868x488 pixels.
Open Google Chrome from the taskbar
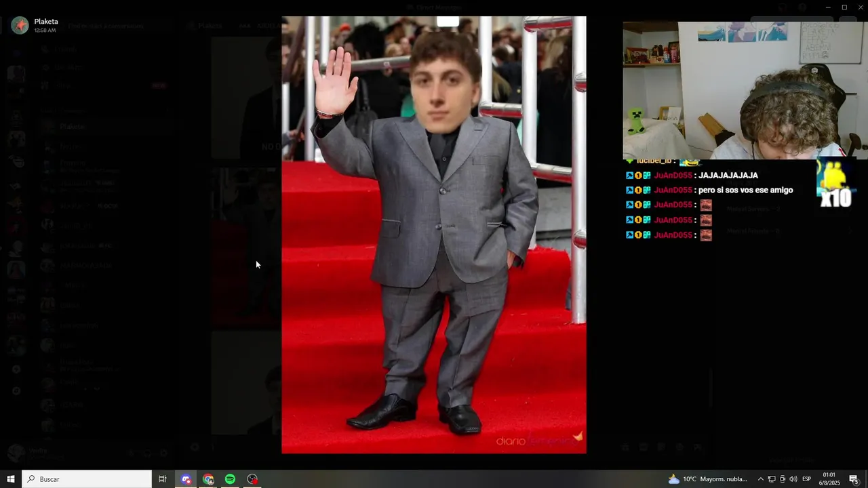pyautogui.click(x=208, y=479)
